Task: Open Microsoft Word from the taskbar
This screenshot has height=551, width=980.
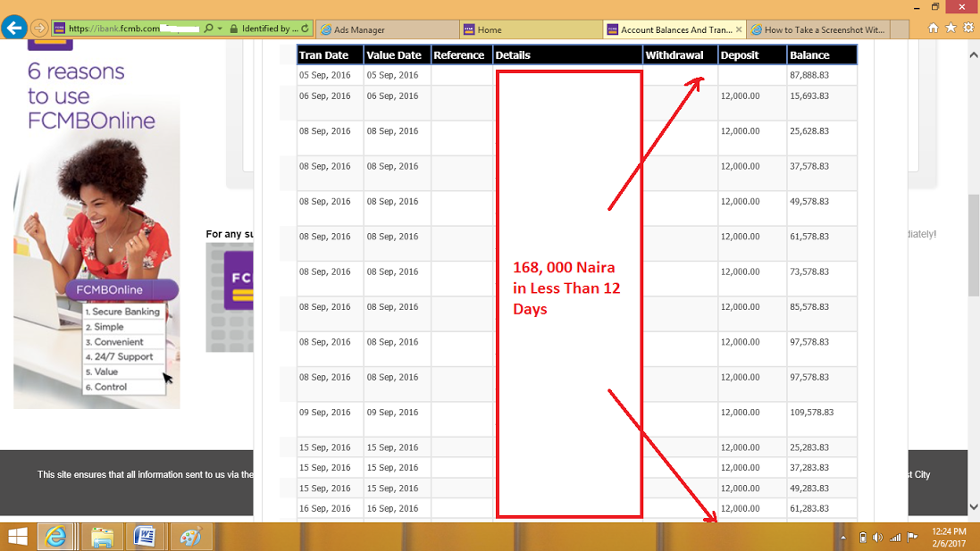Action: click(145, 537)
